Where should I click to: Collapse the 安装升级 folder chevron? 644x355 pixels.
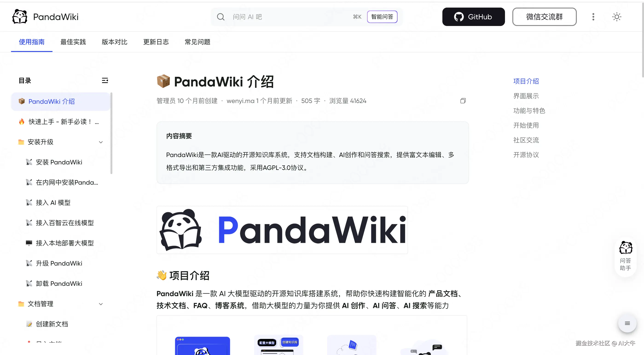point(101,142)
